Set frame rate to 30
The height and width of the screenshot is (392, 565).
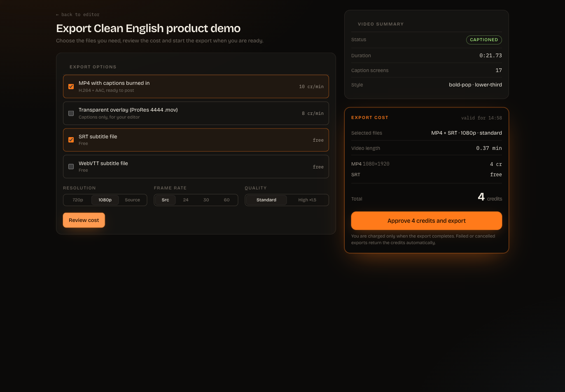pyautogui.click(x=206, y=200)
